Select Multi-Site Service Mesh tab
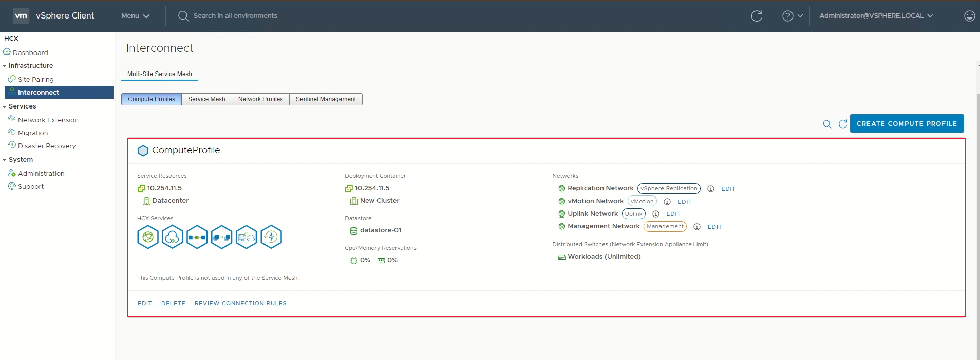This screenshot has width=980, height=360. coord(160,74)
